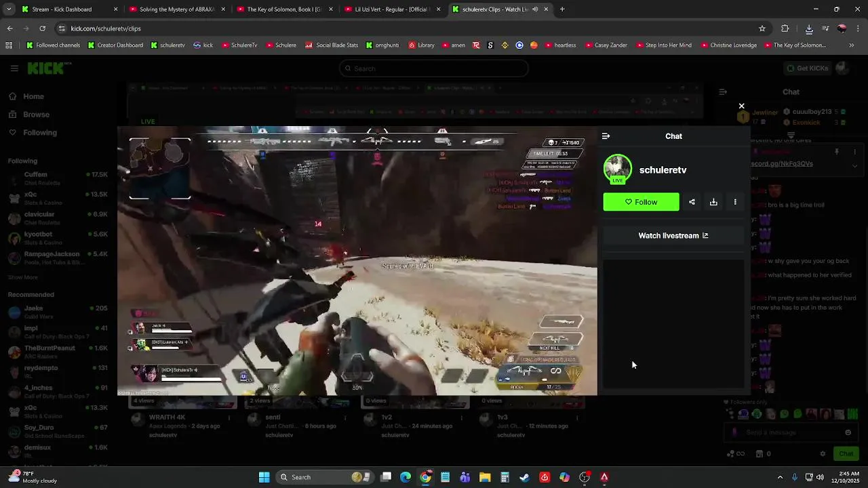Open File Explorer from taskbar
Viewport: 868px width, 488px height.
tap(485, 477)
